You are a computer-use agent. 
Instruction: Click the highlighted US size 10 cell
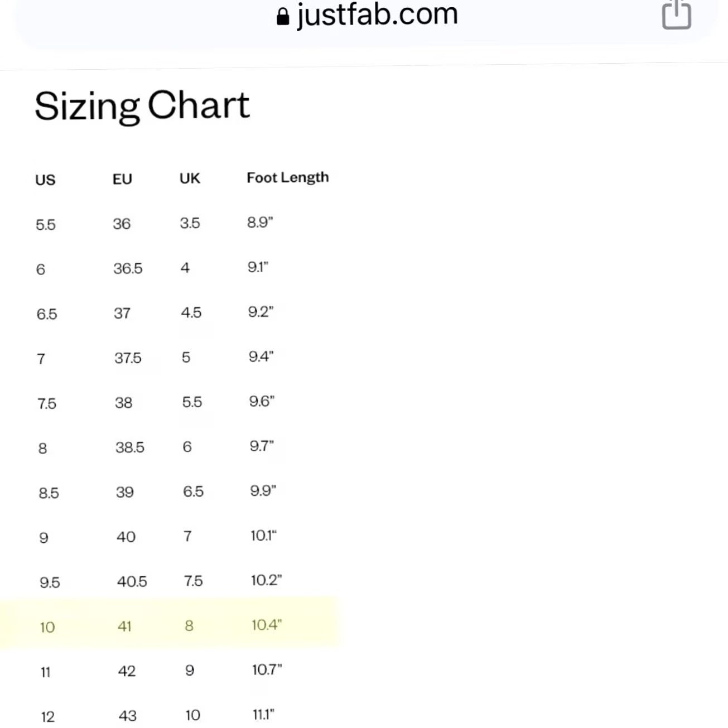[47, 627]
